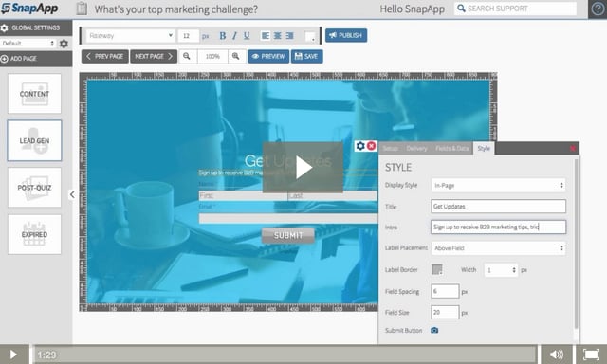Viewport: 607px width, 364px height.
Task: Click the Global Settings gear icon
Action: pyautogui.click(x=5, y=27)
